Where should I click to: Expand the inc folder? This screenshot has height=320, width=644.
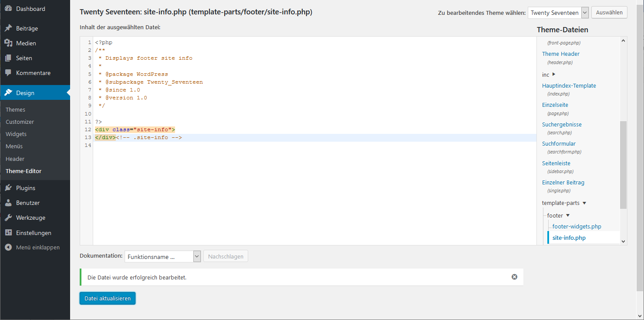[x=553, y=75]
